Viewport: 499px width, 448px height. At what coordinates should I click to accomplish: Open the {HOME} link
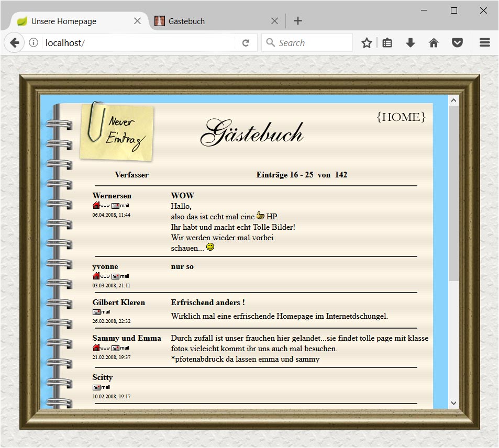click(401, 117)
